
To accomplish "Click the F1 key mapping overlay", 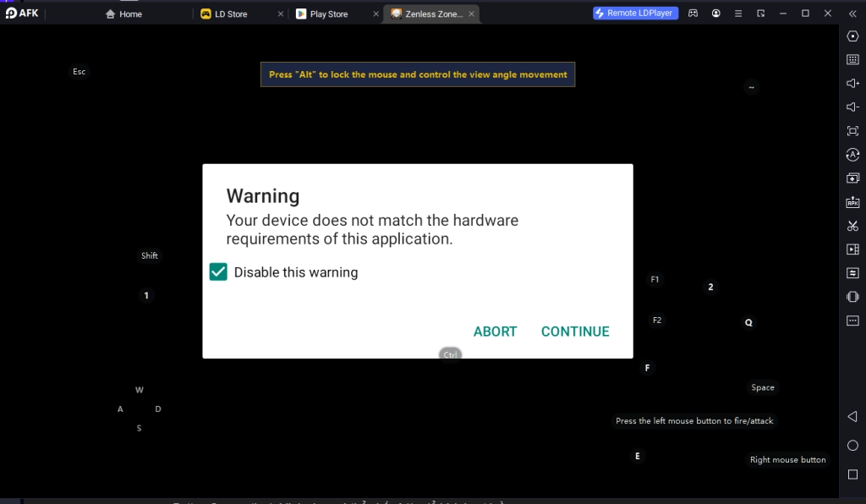I will 655,279.
